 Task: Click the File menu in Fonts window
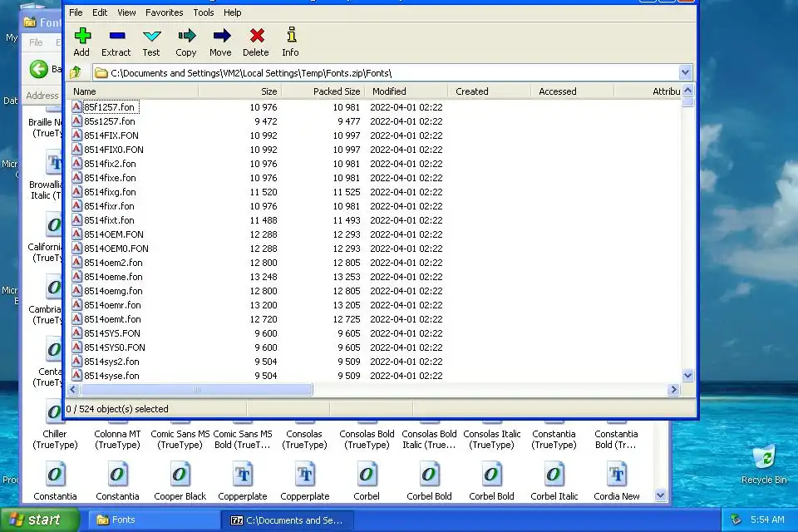click(36, 42)
